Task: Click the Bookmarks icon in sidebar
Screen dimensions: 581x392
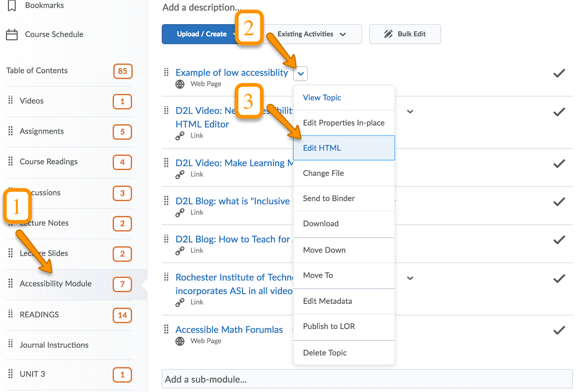Action: [x=12, y=6]
